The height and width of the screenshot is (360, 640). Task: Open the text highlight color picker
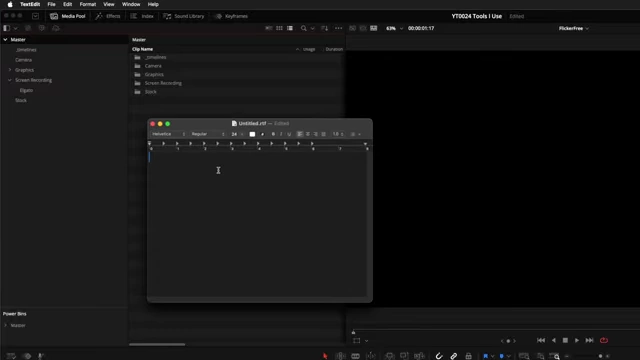coord(262,134)
